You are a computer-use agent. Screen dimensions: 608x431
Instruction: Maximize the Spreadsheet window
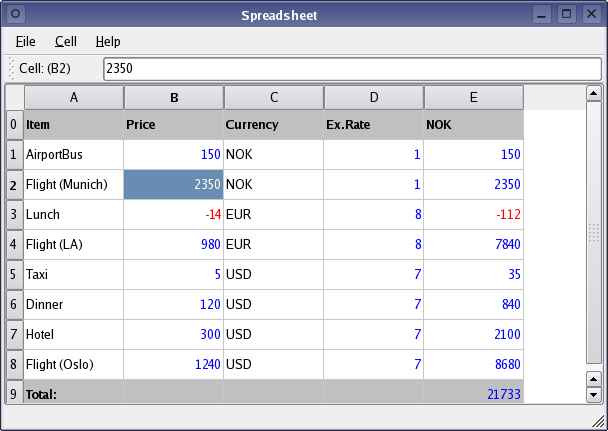[x=567, y=14]
